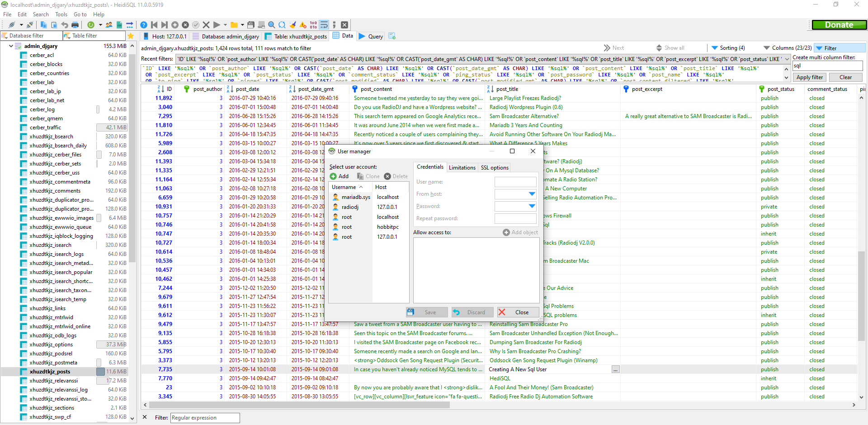Image resolution: width=868 pixels, height=425 pixels.
Task: Click the insert row plus icon
Action: 175,25
